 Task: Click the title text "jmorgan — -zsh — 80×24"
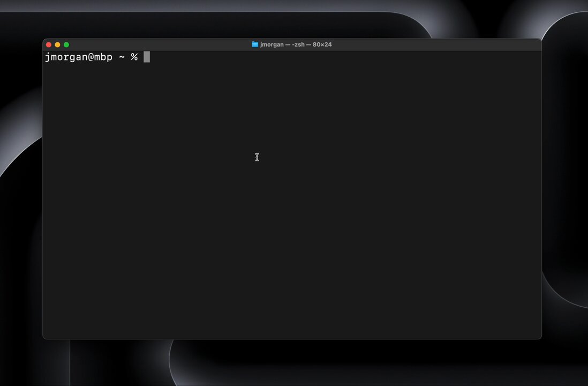tap(296, 44)
